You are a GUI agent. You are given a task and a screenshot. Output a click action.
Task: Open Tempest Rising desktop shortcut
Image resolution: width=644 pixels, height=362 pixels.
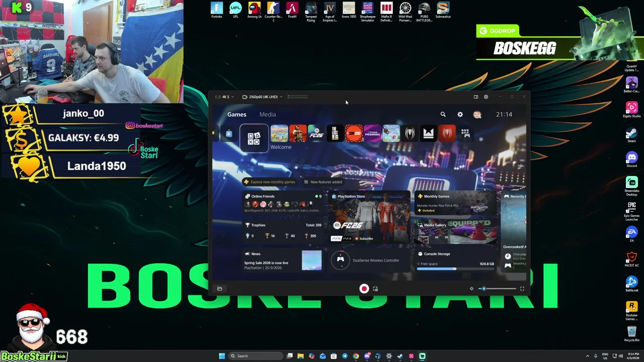click(311, 12)
